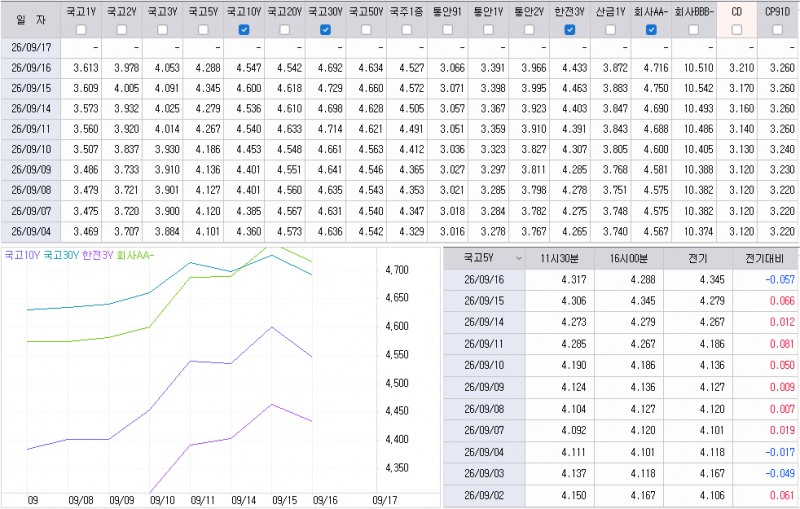Screen dimensions: 800x509
Task: Check the 회사BBB- column checkbox
Action: click(x=694, y=30)
